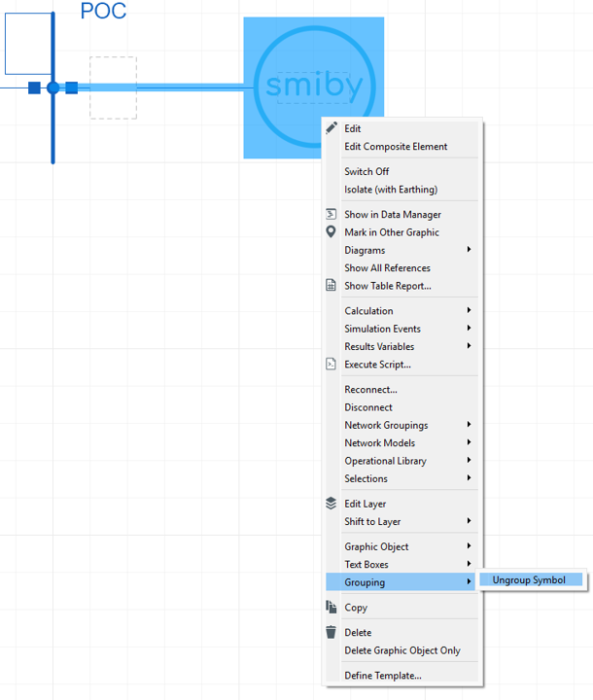Choose Isolate (with Earthing)

391,190
